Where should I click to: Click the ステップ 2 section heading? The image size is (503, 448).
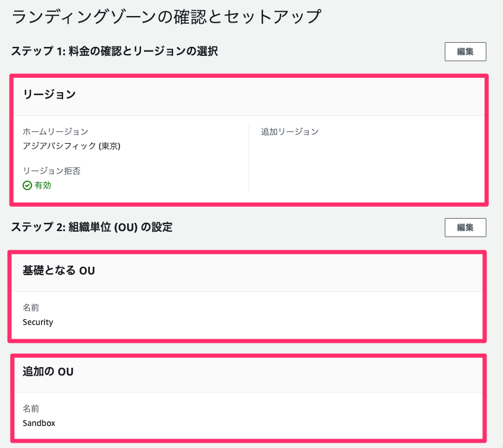(92, 227)
